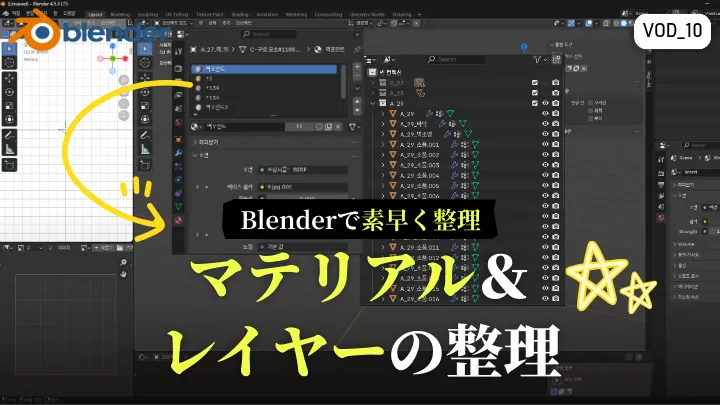Hide object A_29_소품.011 with eye icon
This screenshot has height=405, width=720.
tap(546, 247)
